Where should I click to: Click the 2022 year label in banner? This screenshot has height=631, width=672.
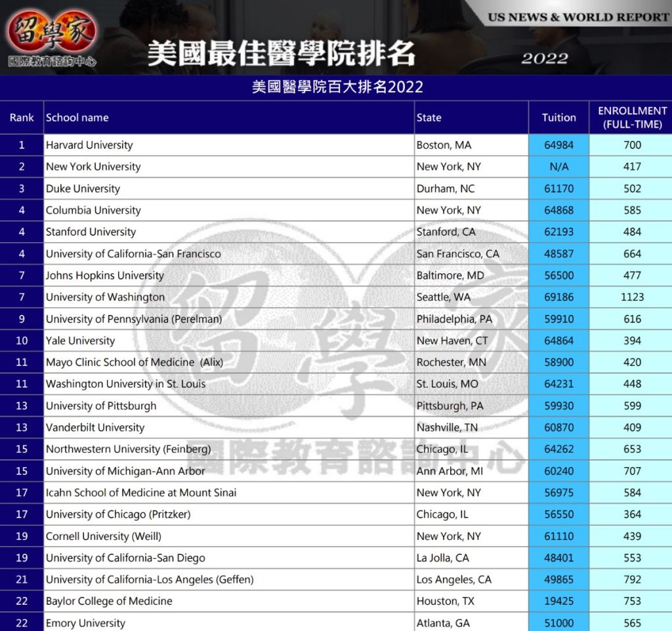coord(545,58)
